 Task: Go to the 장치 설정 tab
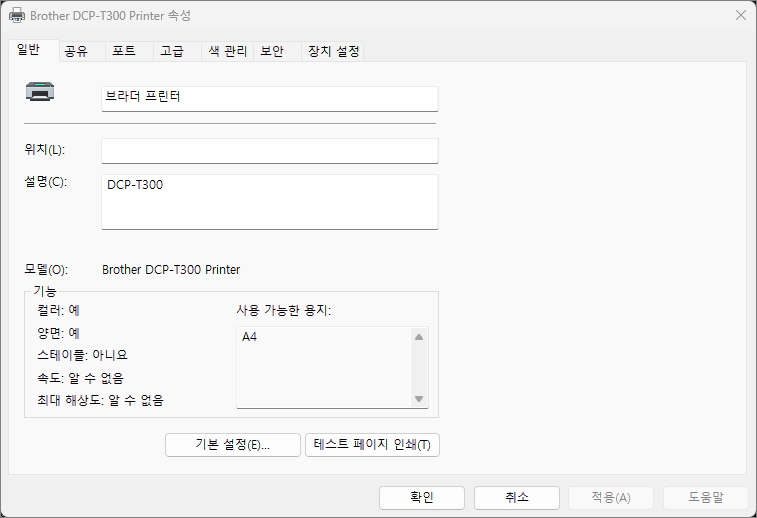click(333, 51)
